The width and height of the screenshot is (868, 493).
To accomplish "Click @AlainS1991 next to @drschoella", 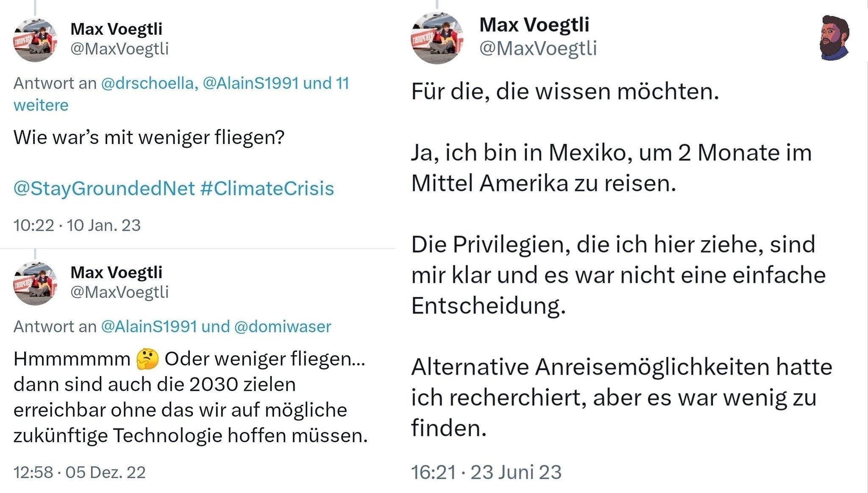I will pos(250,83).
